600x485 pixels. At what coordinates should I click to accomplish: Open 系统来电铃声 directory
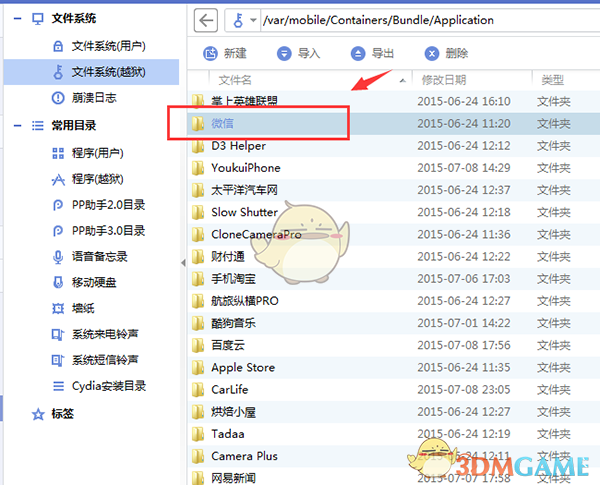tap(105, 334)
